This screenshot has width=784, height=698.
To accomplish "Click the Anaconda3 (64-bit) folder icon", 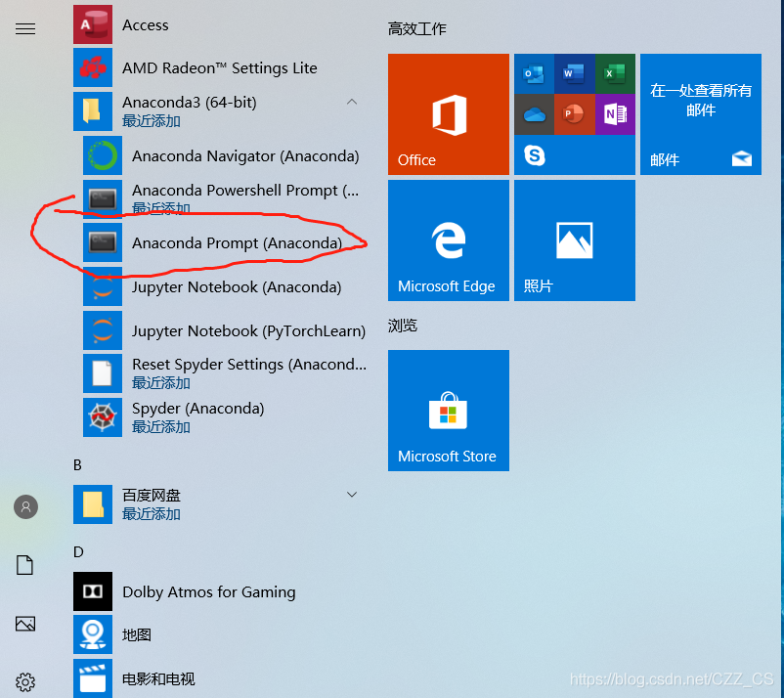I will [93, 111].
